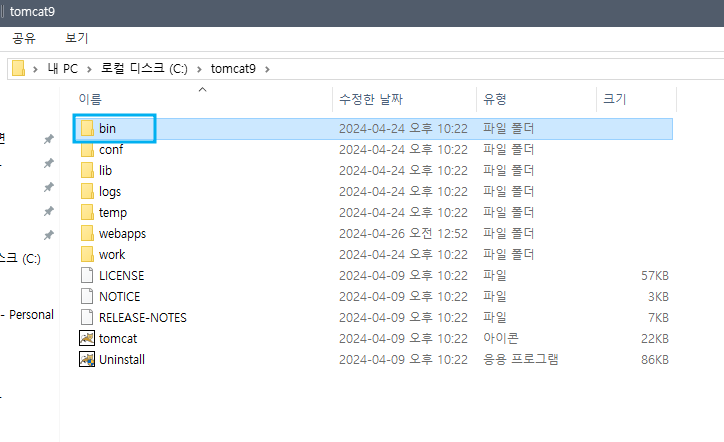The width and height of the screenshot is (724, 442).
Task: Open the Personal item in the navigation pane
Action: 27,315
